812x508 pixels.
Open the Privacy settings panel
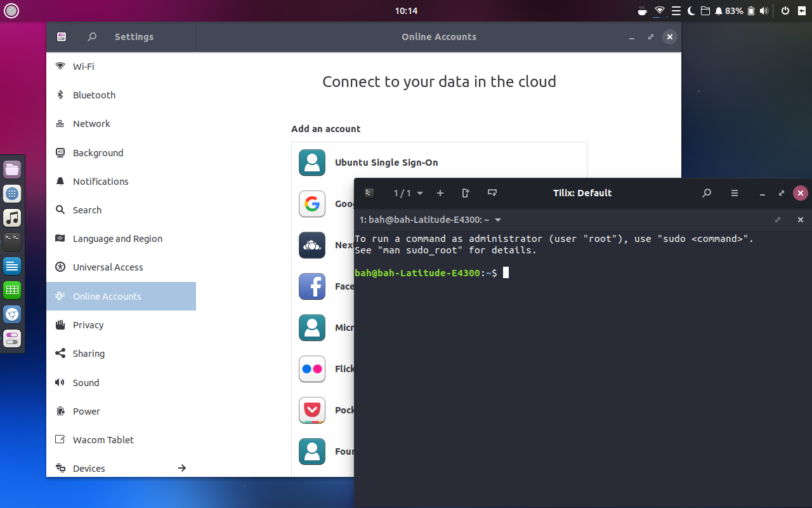121,324
